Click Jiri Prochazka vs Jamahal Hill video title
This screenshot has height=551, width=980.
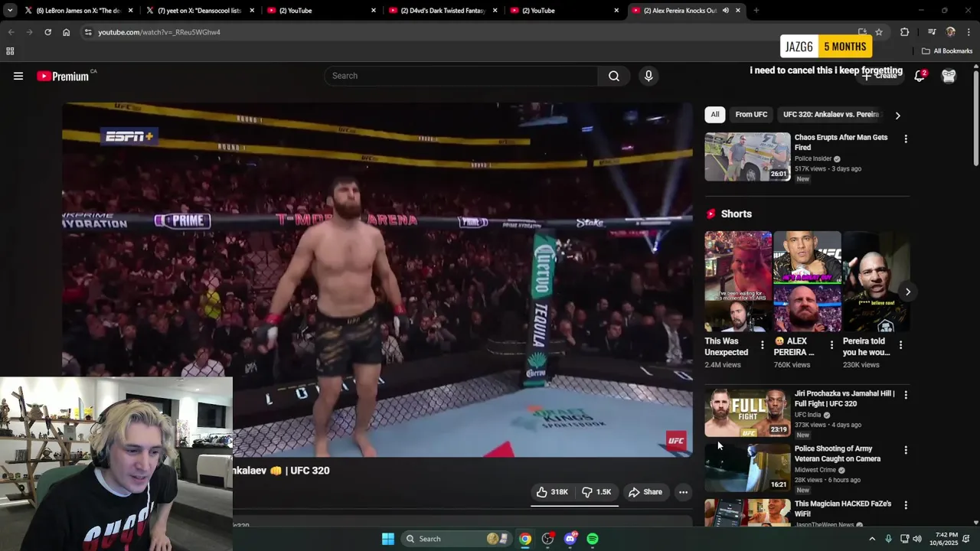click(x=844, y=399)
